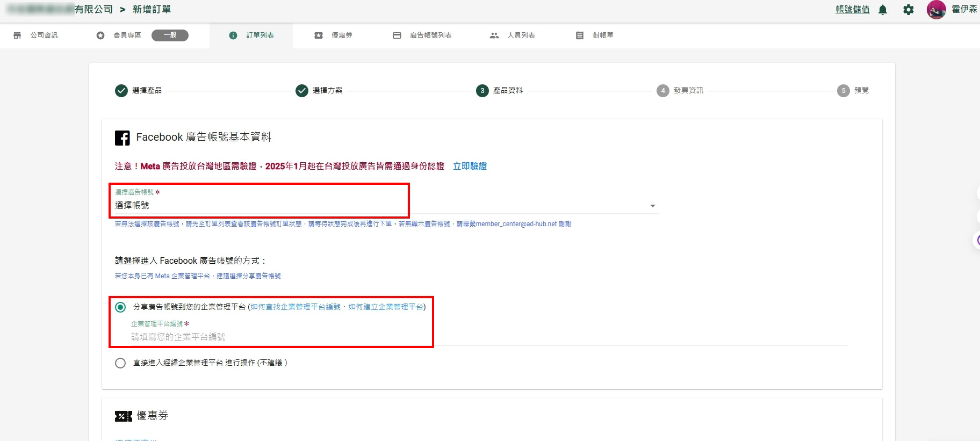This screenshot has width=980, height=441.
Task: Click the 選擇方案 completed step
Action: [x=302, y=91]
